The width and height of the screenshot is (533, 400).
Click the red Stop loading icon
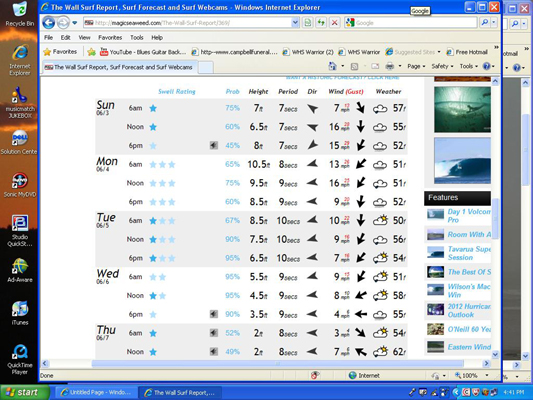334,23
